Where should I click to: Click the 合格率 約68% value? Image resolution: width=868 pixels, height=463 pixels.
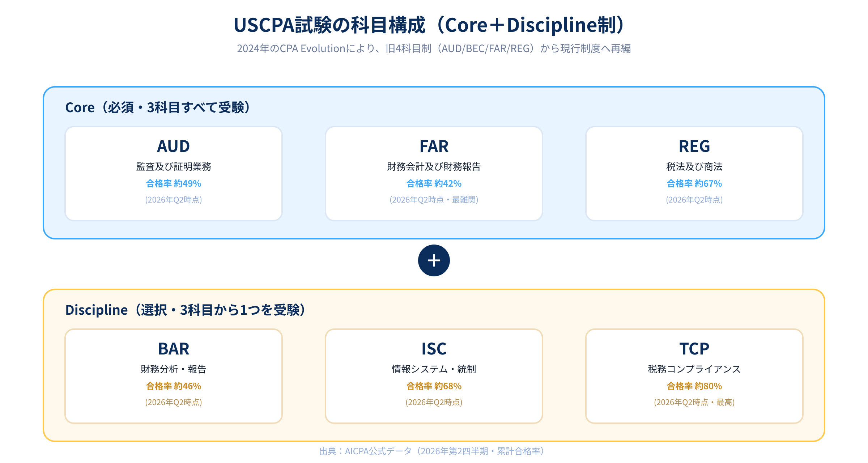point(434,386)
